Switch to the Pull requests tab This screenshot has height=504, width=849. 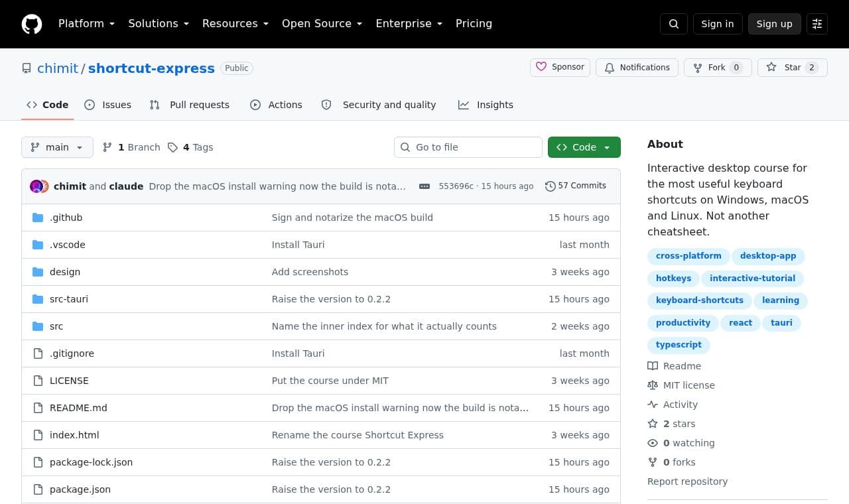(x=190, y=105)
